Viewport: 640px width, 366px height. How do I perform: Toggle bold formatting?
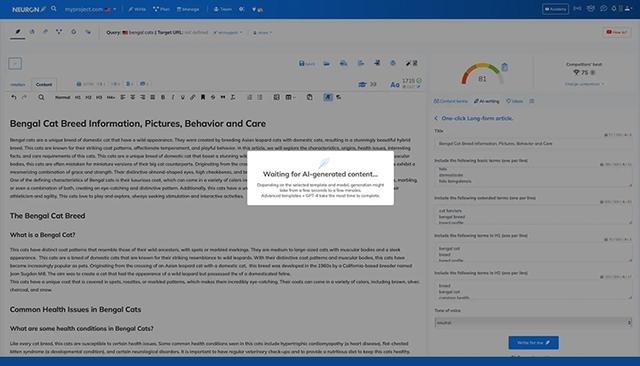[163, 97]
